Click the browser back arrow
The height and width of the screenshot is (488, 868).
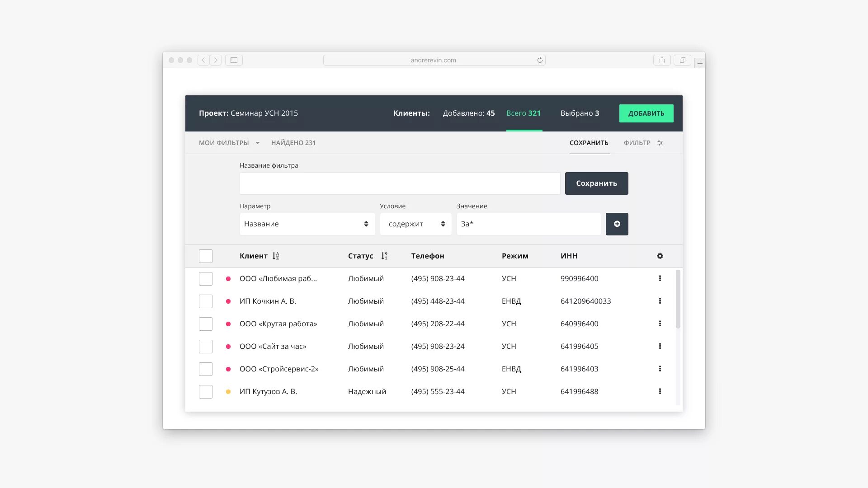pyautogui.click(x=203, y=60)
